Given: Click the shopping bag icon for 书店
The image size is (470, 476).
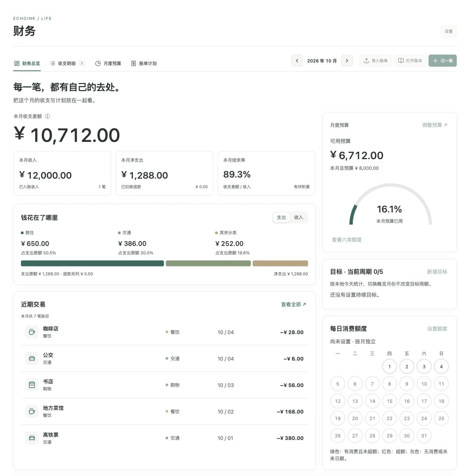Looking at the screenshot, I should tap(32, 385).
